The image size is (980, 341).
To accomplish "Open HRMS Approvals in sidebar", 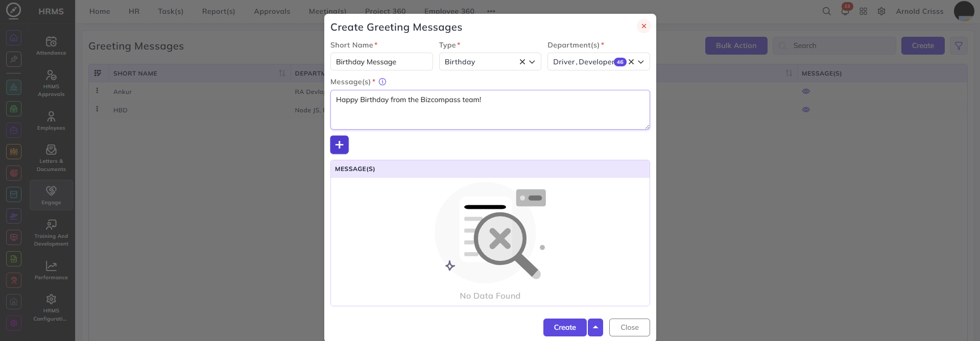I will [x=51, y=83].
